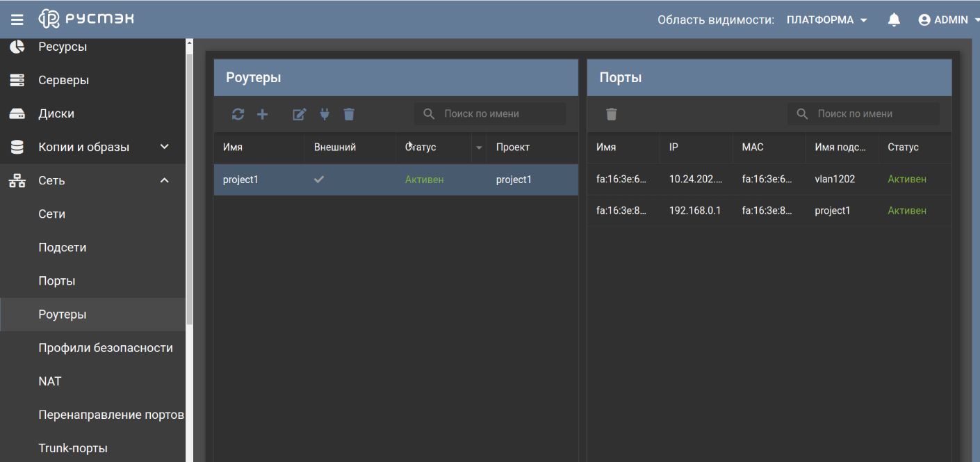Refresh the routers list
Screen dimensions: 980x462
click(238, 114)
